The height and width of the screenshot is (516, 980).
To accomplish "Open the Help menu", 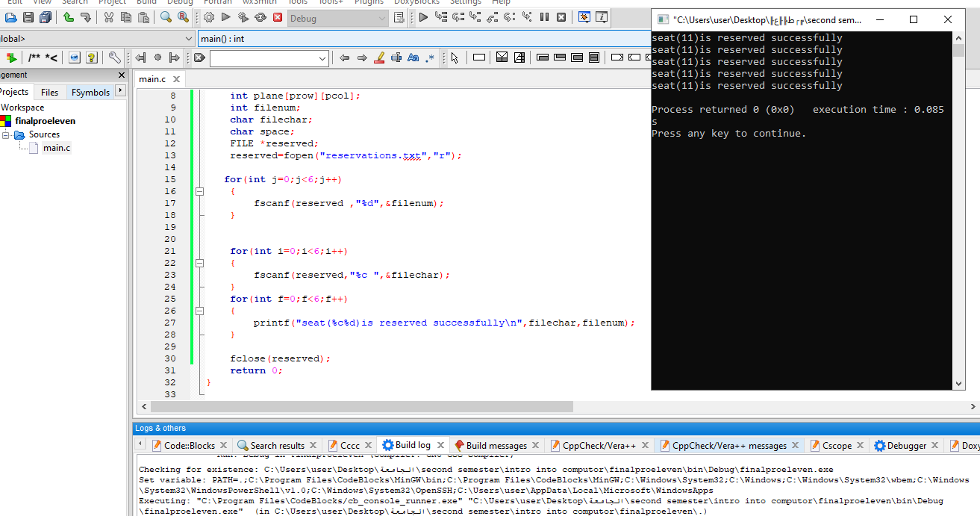I will point(501,2).
